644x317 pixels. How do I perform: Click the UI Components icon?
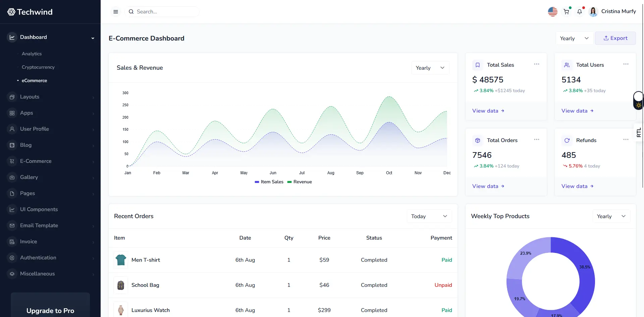[x=12, y=209]
